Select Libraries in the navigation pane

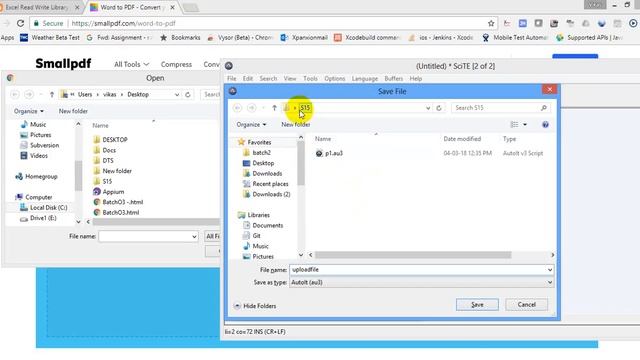258,215
